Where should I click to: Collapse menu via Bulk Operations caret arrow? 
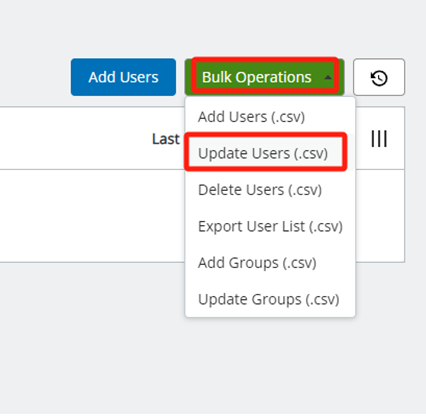coord(328,77)
